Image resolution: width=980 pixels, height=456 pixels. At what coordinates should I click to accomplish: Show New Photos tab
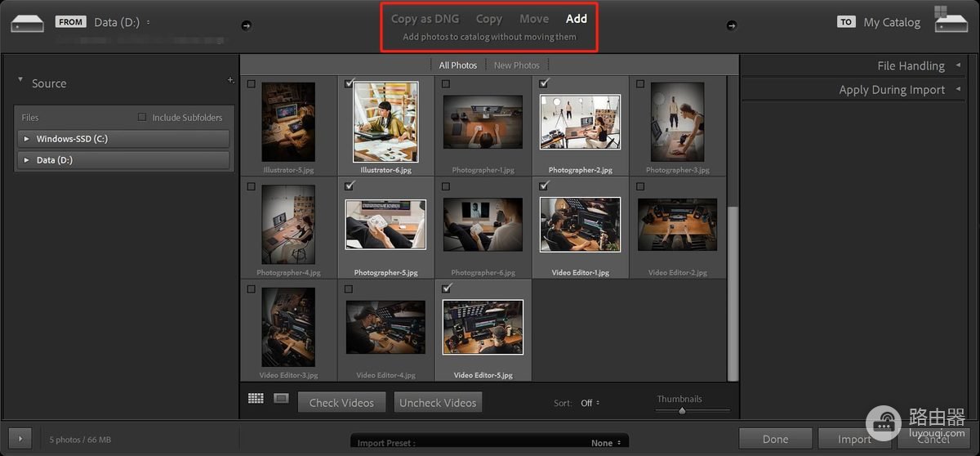(x=517, y=65)
